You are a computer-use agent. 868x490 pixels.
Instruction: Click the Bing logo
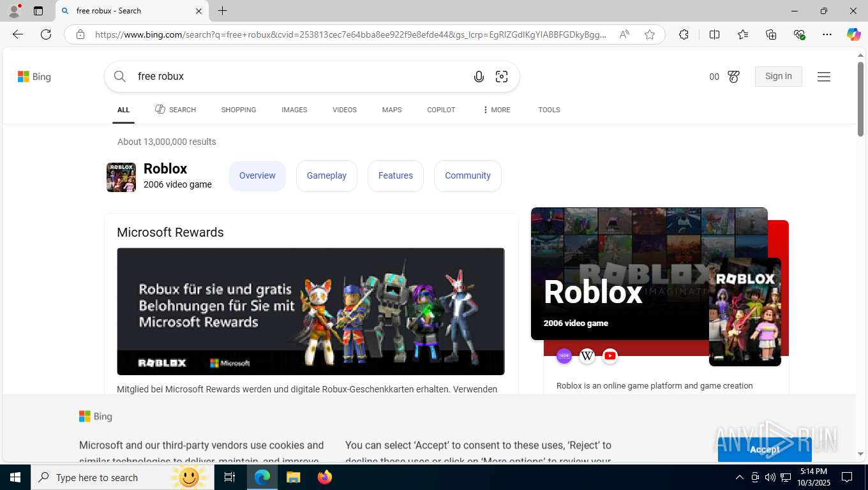pos(34,77)
